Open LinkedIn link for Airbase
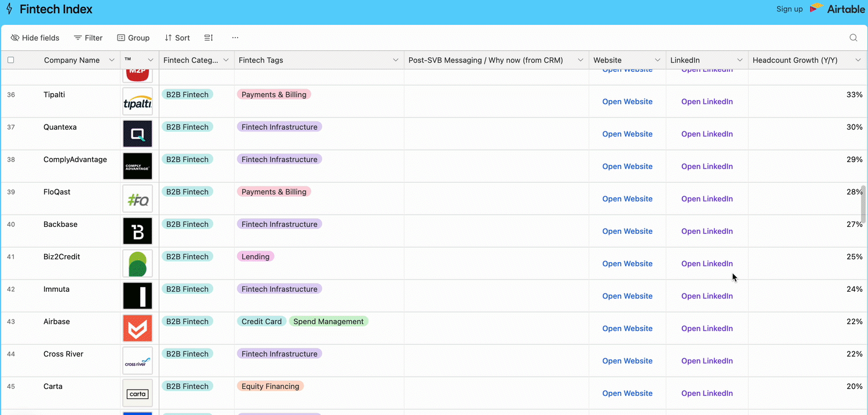 (707, 329)
